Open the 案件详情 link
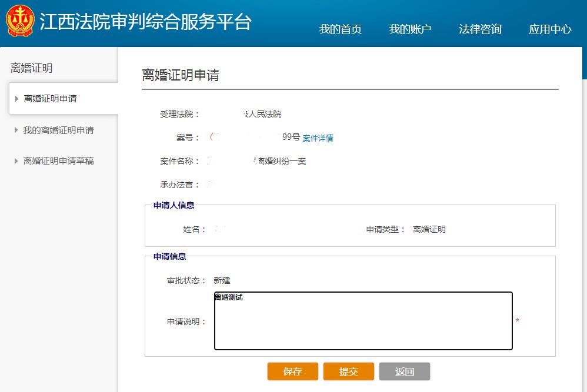 point(318,138)
